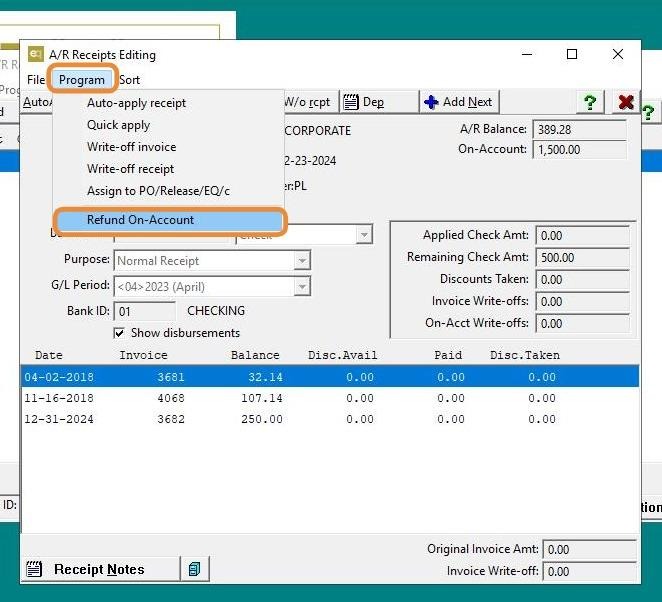
Task: Click the On-Account amount field
Action: (579, 149)
